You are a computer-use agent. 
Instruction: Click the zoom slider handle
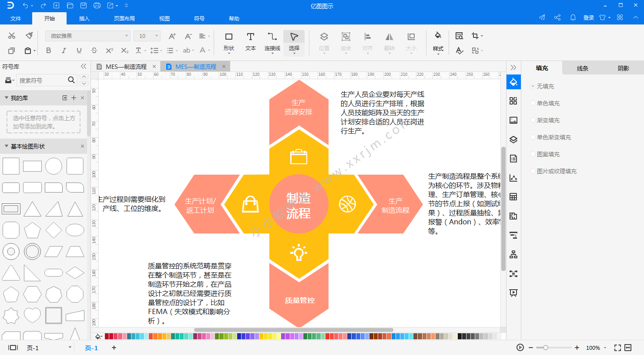(545, 348)
